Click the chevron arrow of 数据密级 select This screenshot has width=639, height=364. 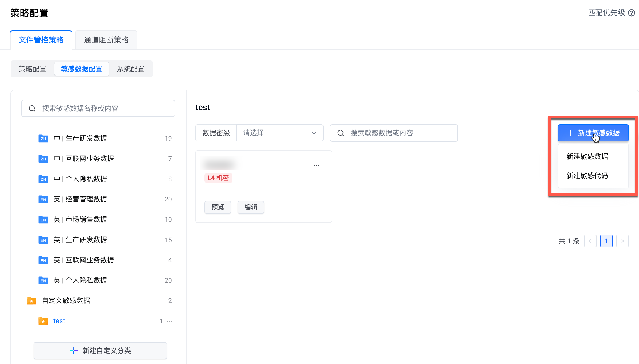tap(314, 133)
